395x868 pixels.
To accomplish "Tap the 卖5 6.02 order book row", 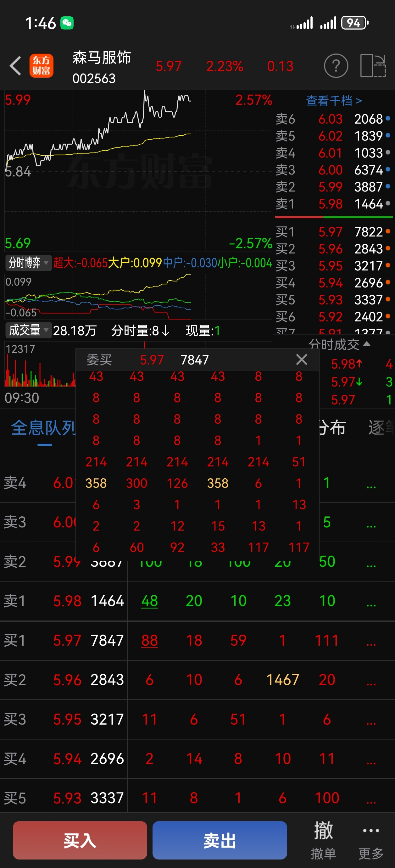I will click(334, 136).
